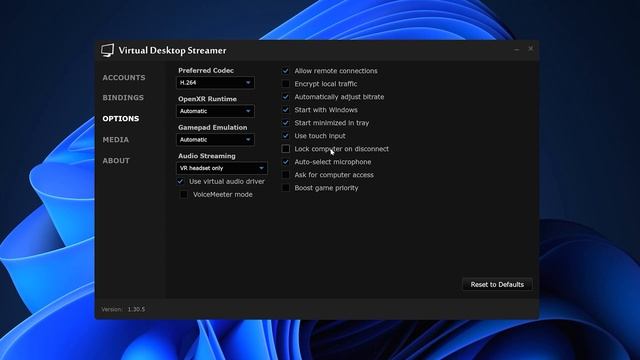
Task: Disable Automatically adjust bitrate
Action: 285,97
